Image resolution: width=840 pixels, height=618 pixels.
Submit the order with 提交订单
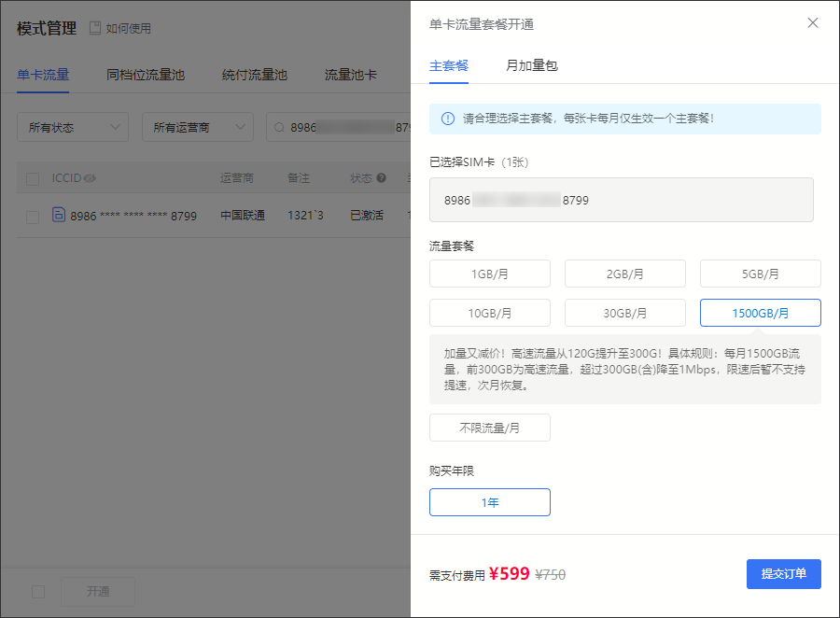click(783, 574)
